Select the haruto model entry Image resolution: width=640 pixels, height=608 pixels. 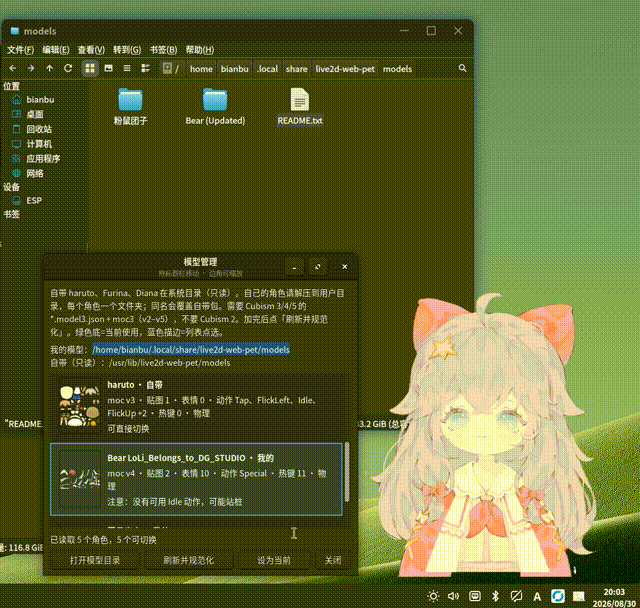(196, 406)
